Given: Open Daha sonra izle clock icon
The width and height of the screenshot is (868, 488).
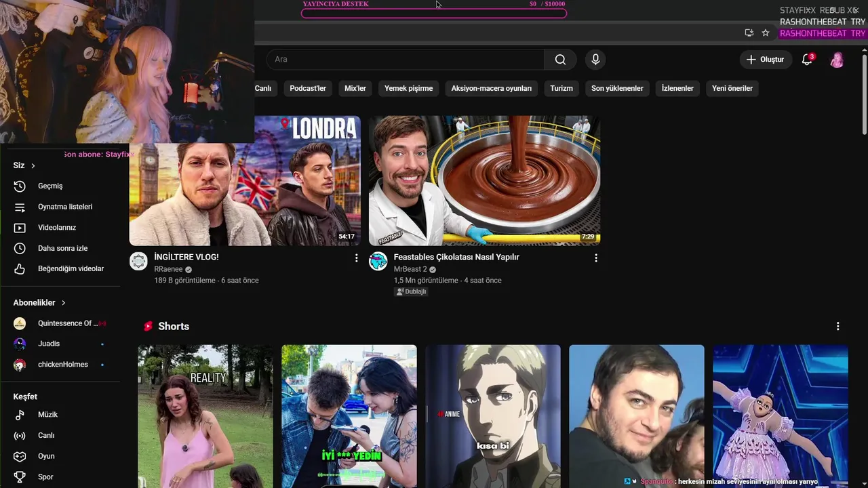Looking at the screenshot, I should point(20,248).
